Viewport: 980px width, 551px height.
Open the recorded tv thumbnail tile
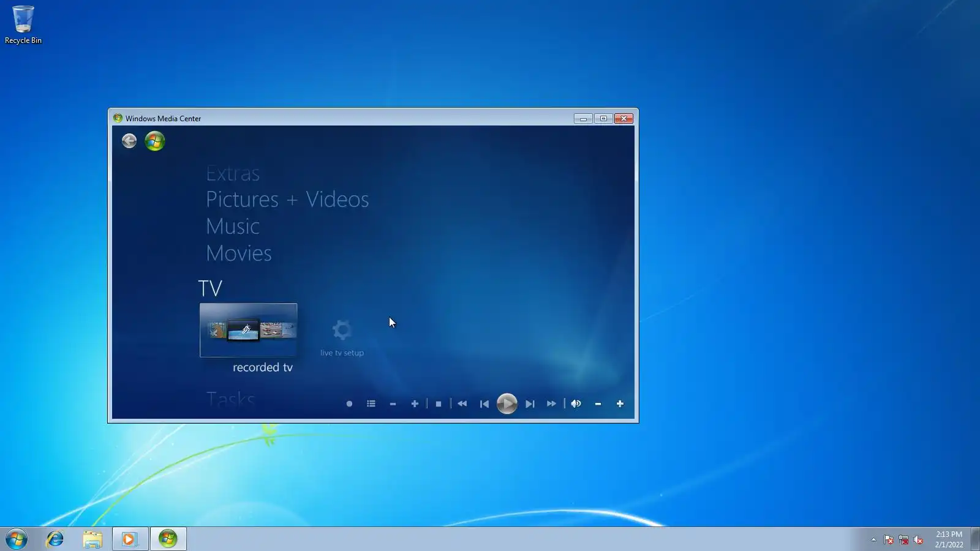point(249,330)
